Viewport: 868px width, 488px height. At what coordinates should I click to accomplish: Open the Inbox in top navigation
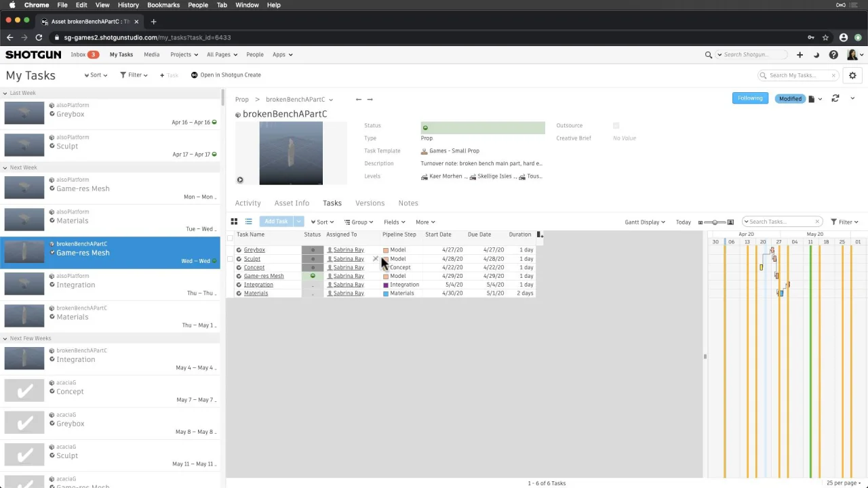click(84, 55)
